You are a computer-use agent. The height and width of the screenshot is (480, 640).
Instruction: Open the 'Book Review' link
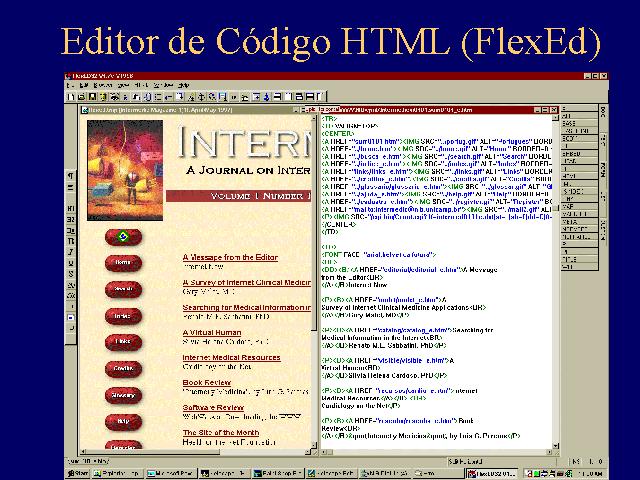pos(207,382)
